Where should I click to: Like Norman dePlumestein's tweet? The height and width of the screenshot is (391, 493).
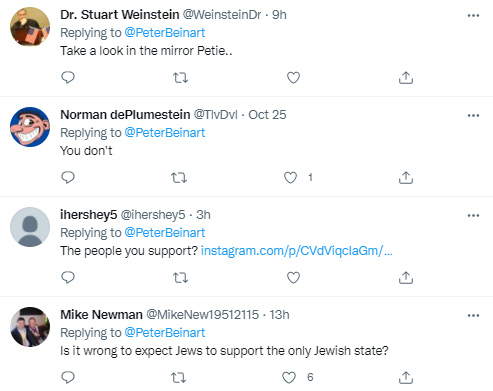290,178
